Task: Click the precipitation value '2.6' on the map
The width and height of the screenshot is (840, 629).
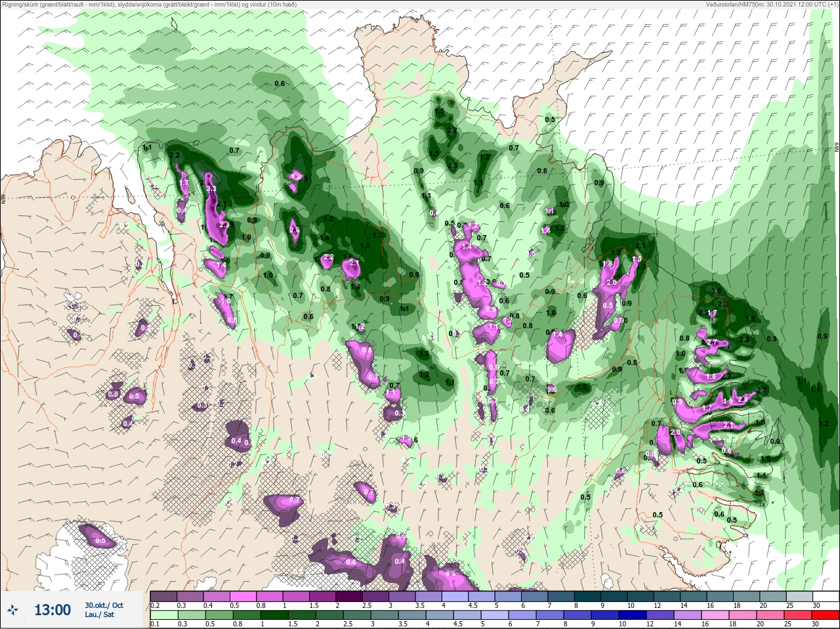Action: tap(295, 230)
